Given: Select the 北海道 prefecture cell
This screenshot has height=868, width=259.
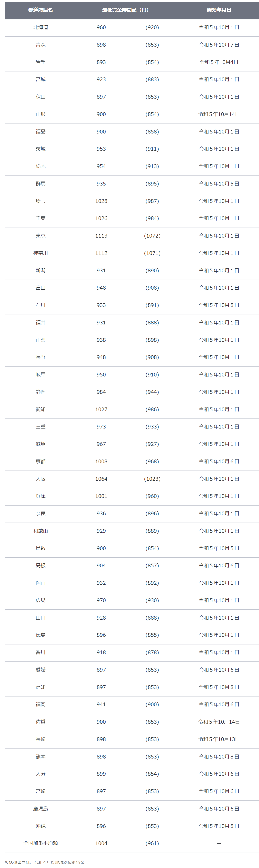Looking at the screenshot, I should point(40,28).
